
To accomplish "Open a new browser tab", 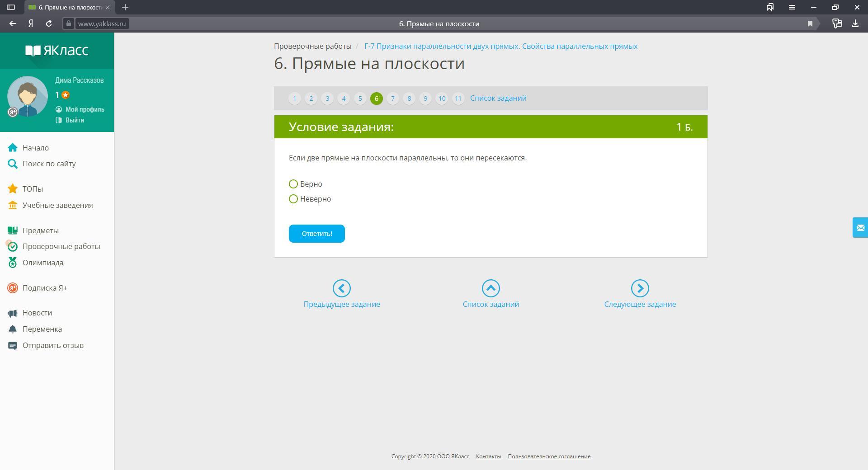I will 125,7.
